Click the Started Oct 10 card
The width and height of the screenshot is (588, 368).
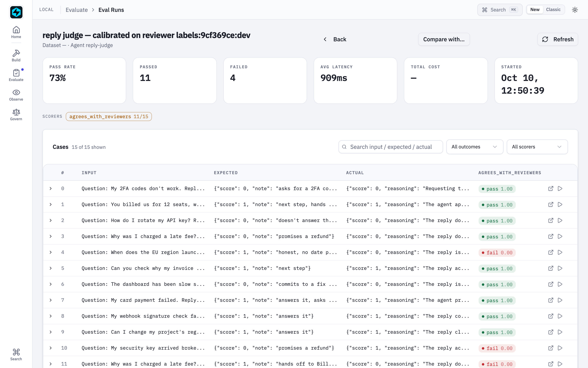536,81
